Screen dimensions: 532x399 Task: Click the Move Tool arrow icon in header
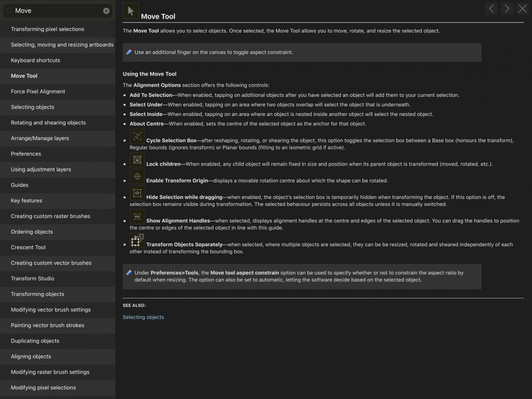[131, 11]
